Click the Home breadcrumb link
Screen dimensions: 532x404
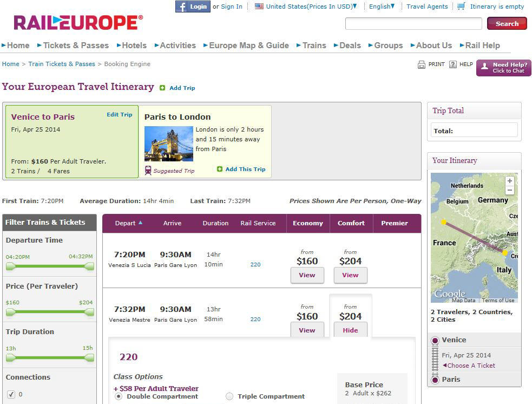click(10, 64)
